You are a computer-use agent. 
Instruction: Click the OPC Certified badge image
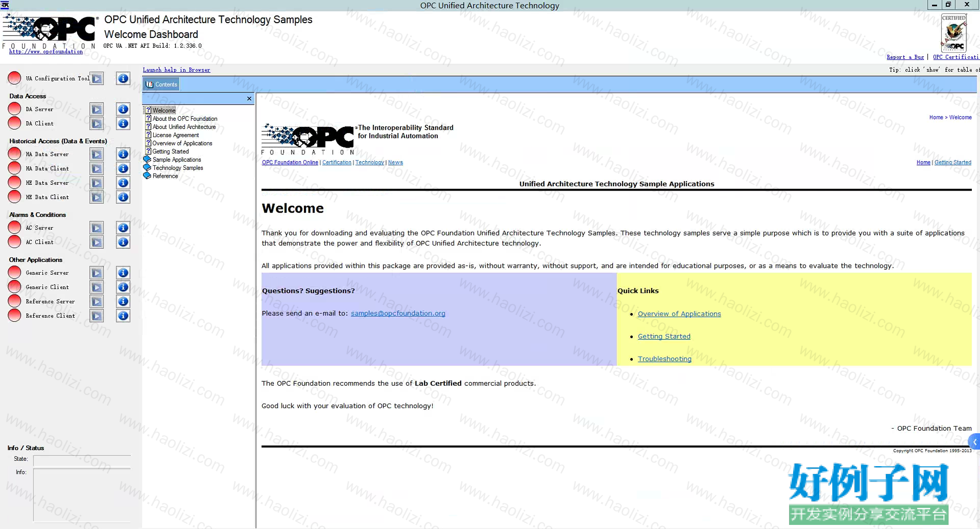click(953, 32)
